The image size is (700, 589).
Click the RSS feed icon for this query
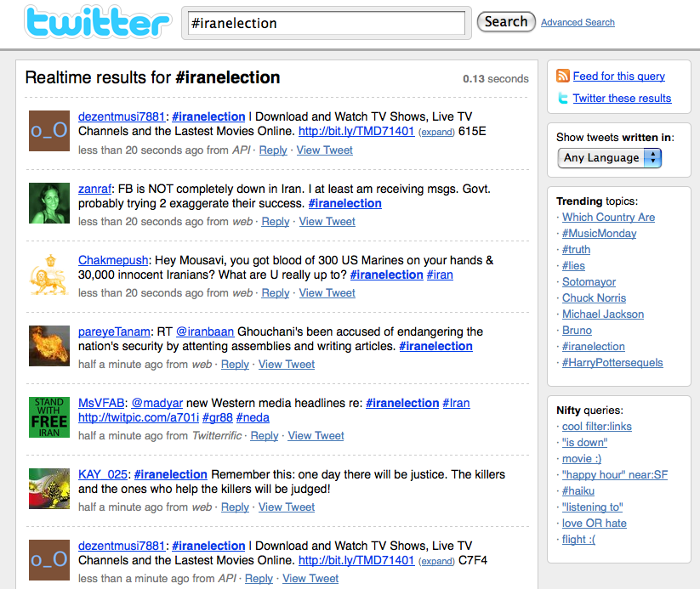[562, 76]
